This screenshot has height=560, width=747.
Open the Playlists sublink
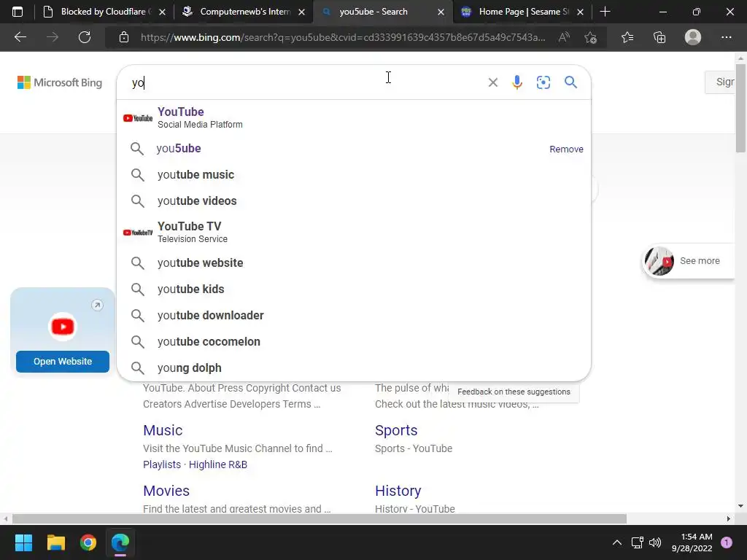coord(162,464)
